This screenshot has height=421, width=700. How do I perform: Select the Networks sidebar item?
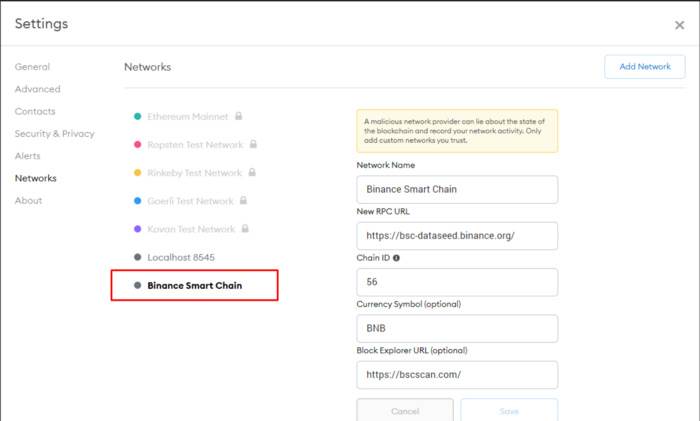pos(36,178)
